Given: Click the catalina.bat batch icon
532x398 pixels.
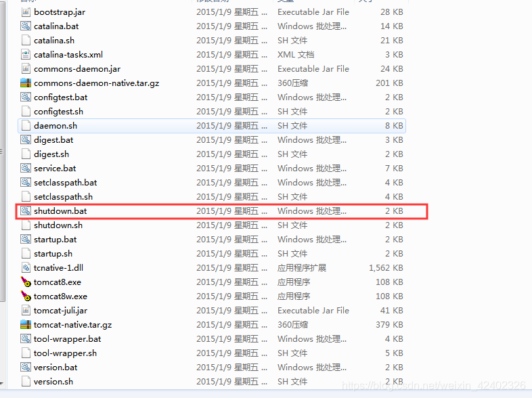Looking at the screenshot, I should coord(26,26).
